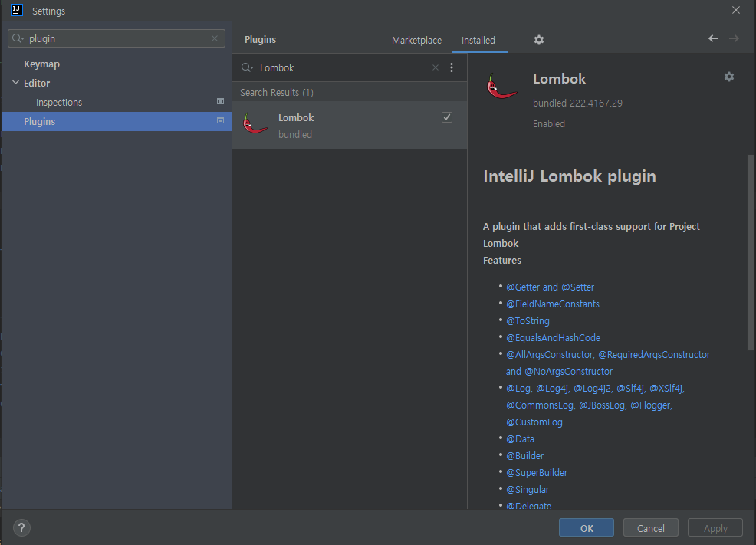756x545 pixels.
Task: Switch to the Marketplace tab
Action: [416, 40]
